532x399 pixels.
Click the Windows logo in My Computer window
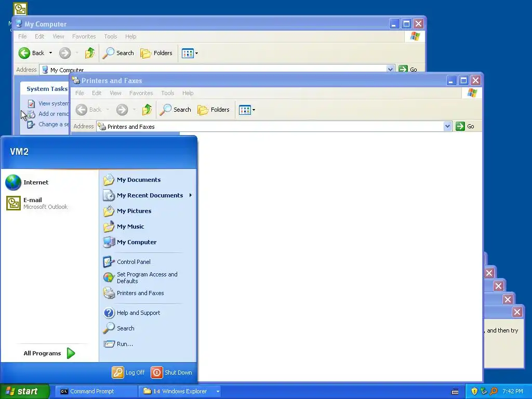[415, 36]
